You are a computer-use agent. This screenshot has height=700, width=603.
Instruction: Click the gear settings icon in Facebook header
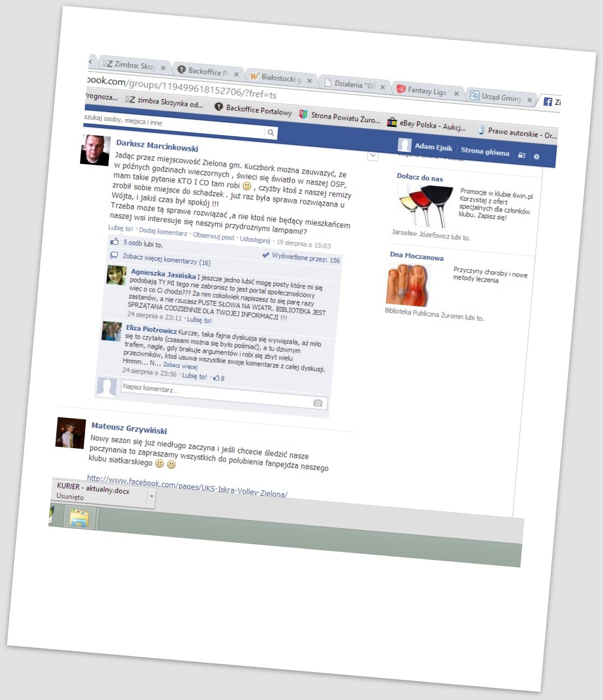(537, 156)
